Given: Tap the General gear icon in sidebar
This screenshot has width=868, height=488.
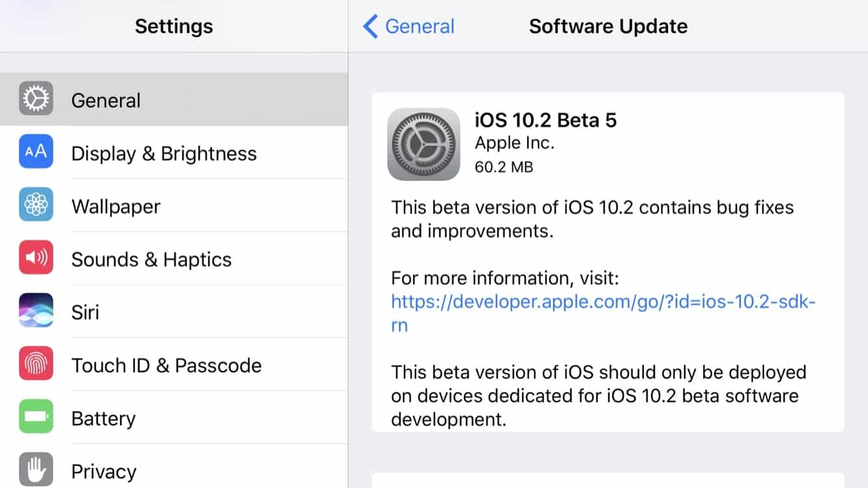Looking at the screenshot, I should click(x=36, y=99).
